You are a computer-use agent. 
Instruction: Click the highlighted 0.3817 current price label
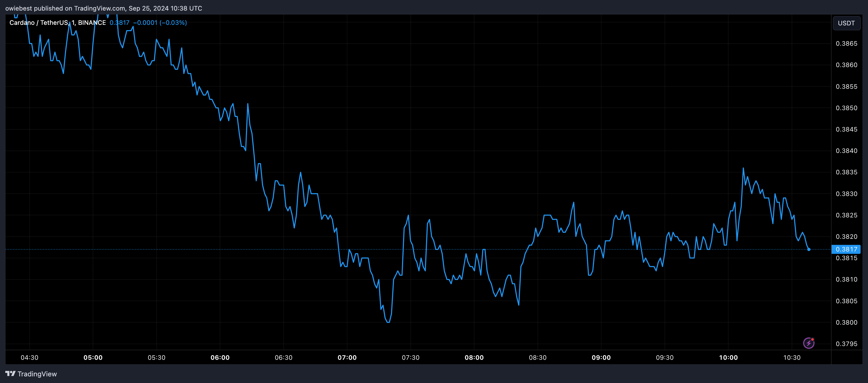pos(846,249)
